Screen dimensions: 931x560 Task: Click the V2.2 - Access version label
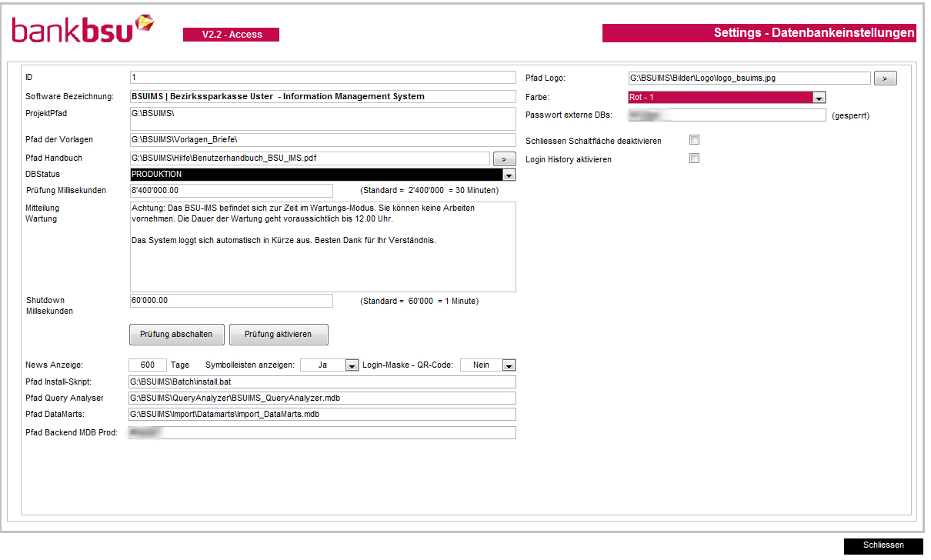point(231,35)
